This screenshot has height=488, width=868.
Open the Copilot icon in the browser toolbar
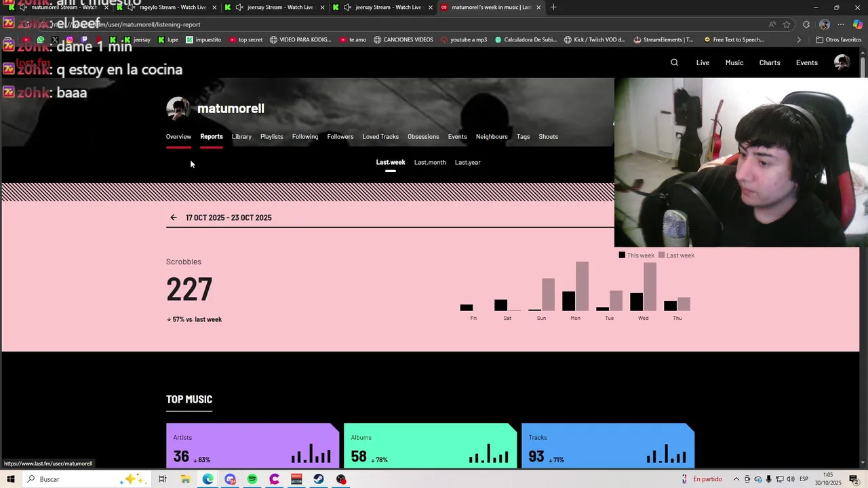[857, 24]
